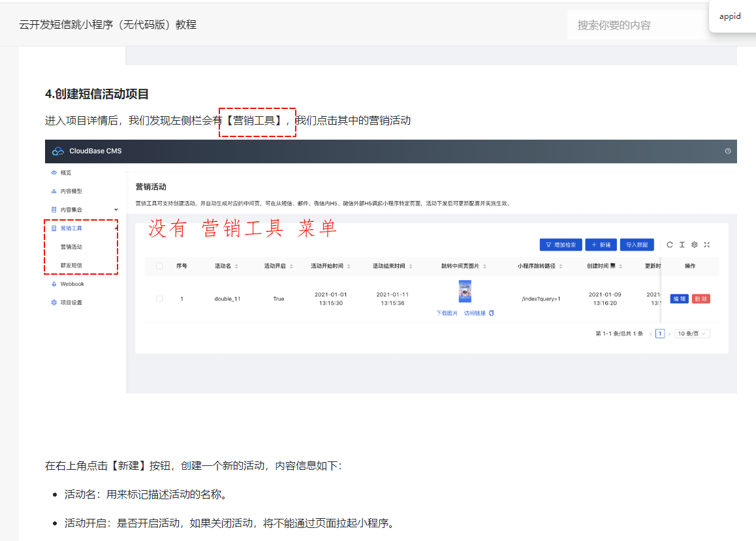This screenshot has width=756, height=541.
Task: Select page 1 in pagination
Action: [660, 334]
